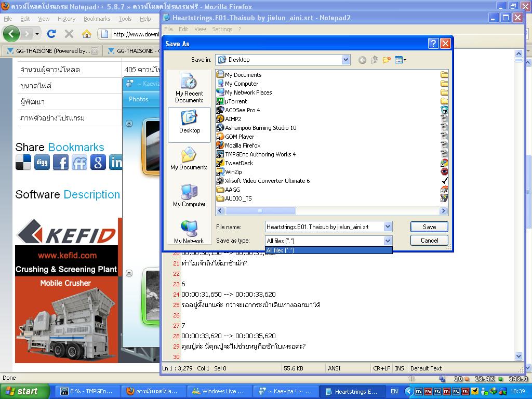Viewport: 532px width, 399px height.
Task: Click the Windows start button
Action: 24,392
